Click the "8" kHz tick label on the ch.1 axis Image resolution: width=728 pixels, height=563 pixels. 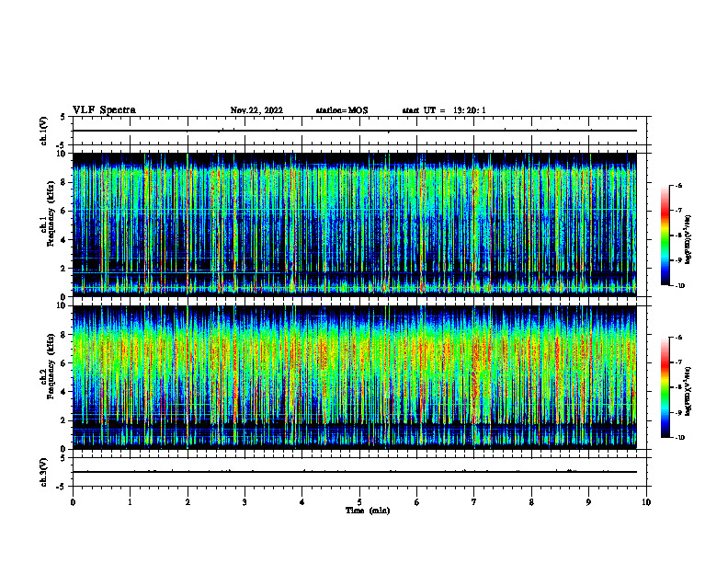(64, 182)
